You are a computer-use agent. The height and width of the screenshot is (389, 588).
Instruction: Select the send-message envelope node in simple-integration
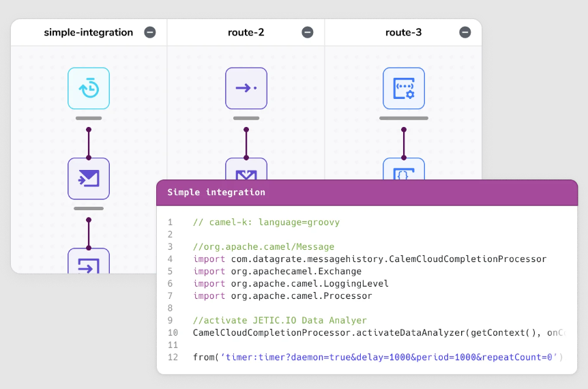89,179
